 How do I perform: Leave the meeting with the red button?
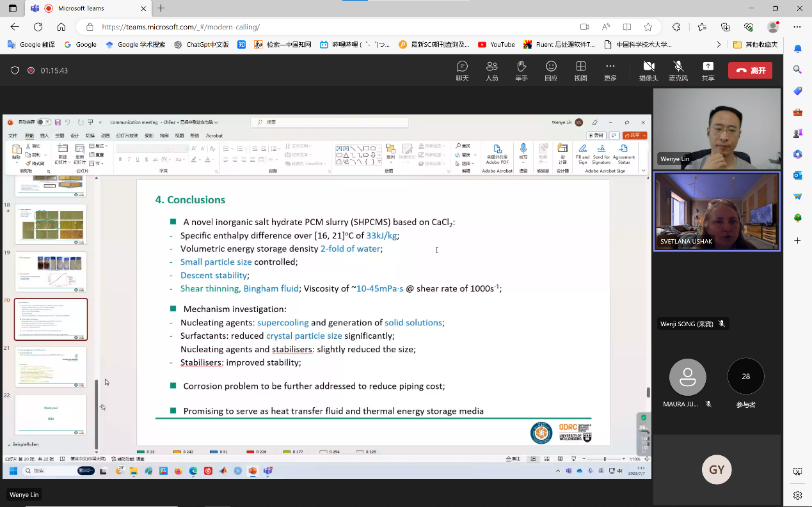point(750,70)
